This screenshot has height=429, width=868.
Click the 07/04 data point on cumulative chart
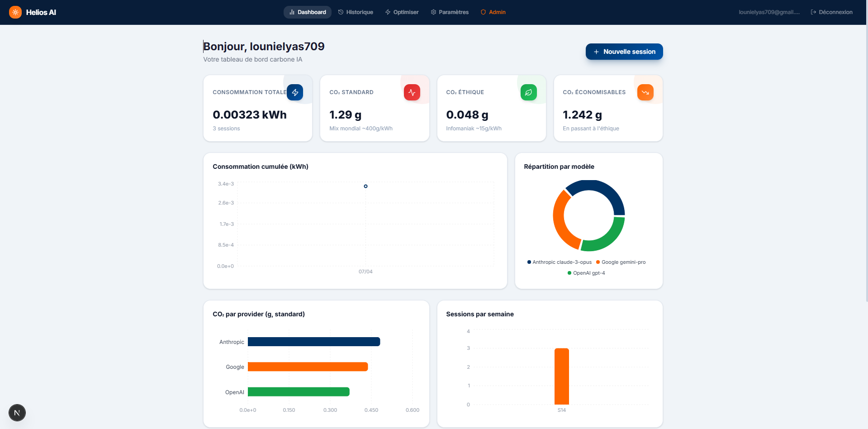[x=365, y=186]
